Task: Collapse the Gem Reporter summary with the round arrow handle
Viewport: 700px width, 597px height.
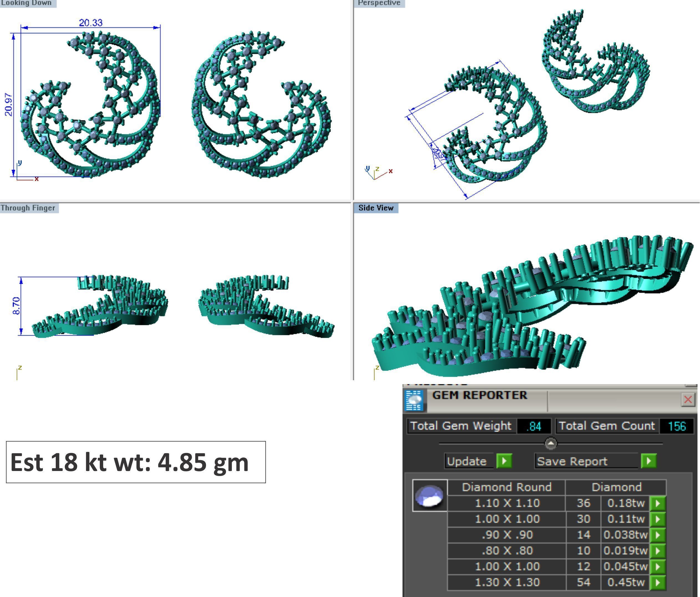Action: pos(551,443)
